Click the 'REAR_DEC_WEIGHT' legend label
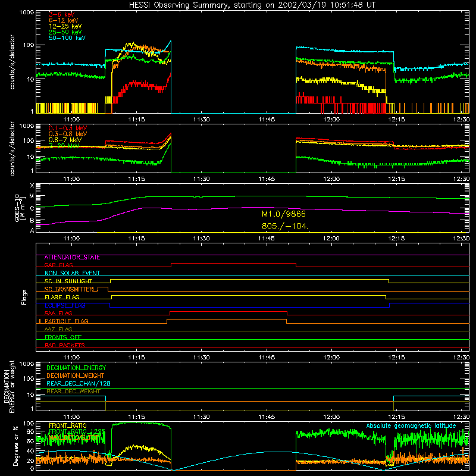Viewport: 476px width, 476px height. click(73, 392)
